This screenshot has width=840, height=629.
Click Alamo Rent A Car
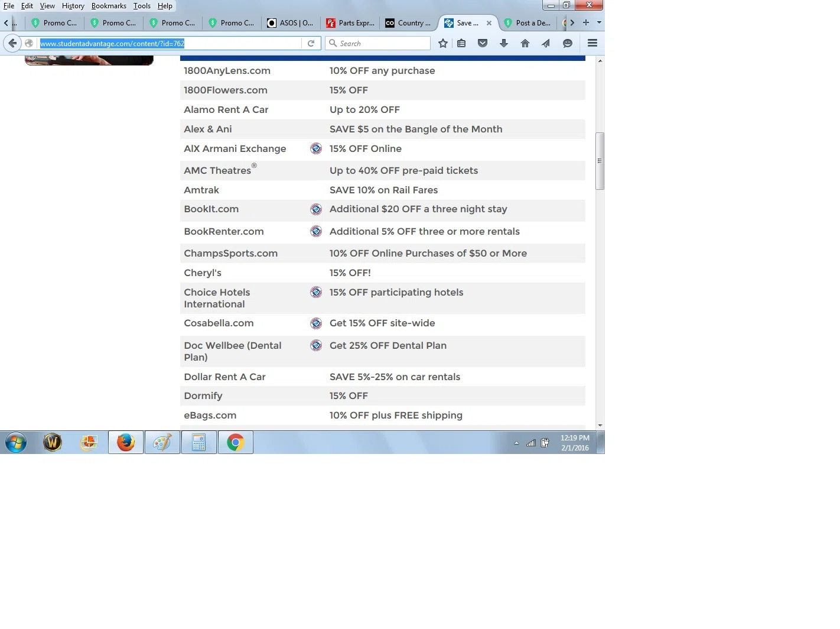226,109
